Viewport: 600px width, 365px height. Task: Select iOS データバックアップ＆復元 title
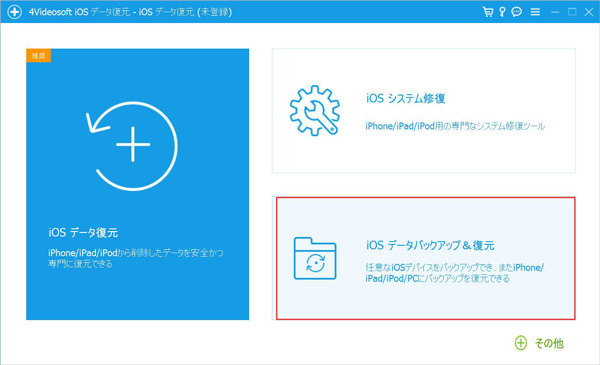(x=430, y=245)
